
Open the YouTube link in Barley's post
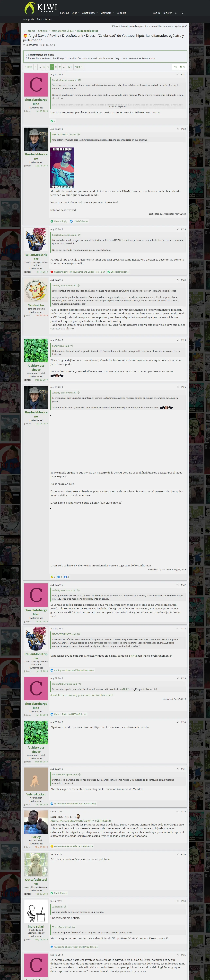click(x=81, y=821)
